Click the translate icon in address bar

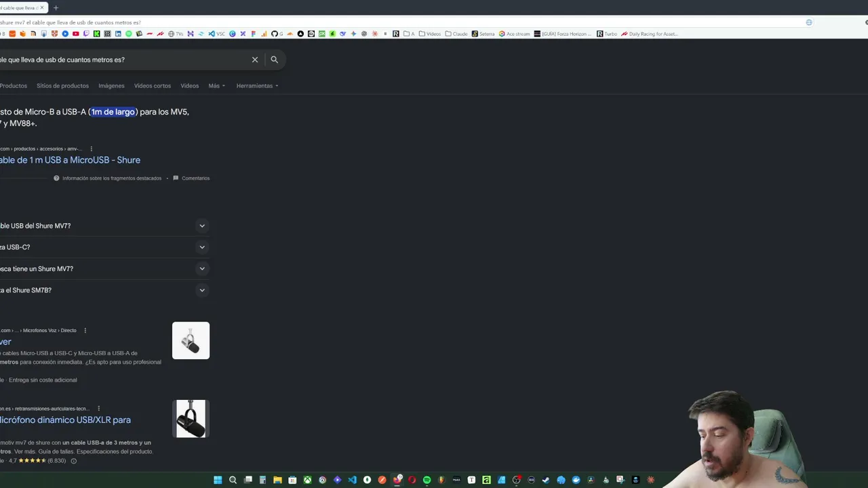coord(809,22)
